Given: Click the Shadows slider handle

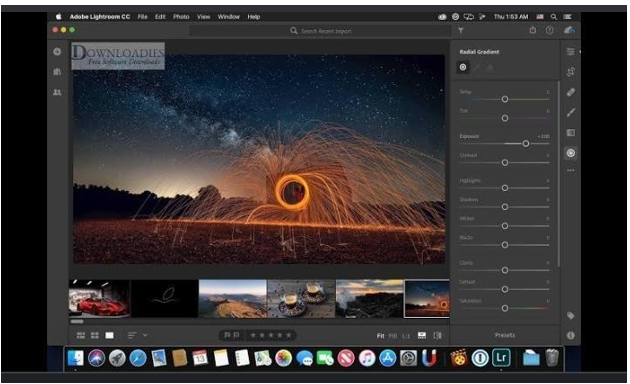Looking at the screenshot, I should pyautogui.click(x=505, y=206).
